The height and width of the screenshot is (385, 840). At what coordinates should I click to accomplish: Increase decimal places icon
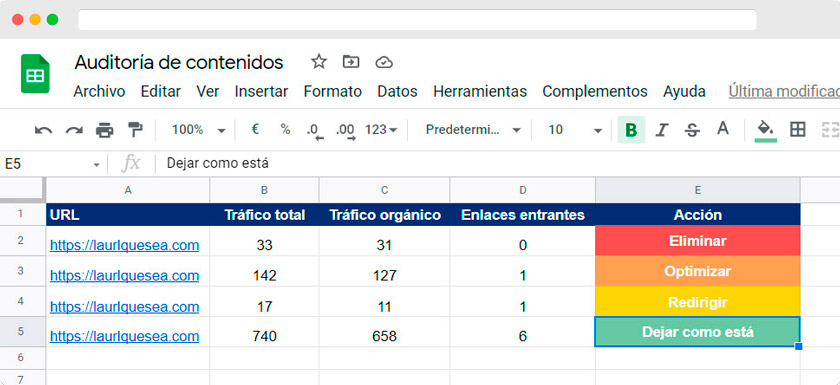click(x=346, y=131)
